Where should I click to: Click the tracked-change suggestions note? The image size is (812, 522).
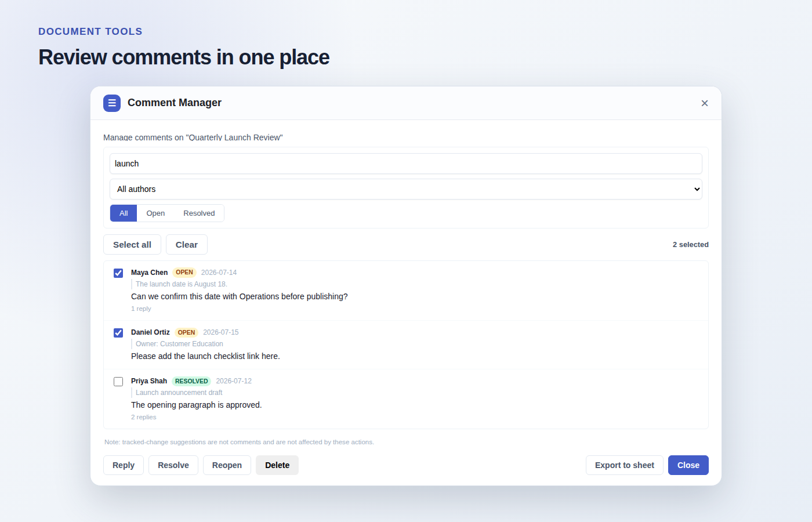pos(239,442)
